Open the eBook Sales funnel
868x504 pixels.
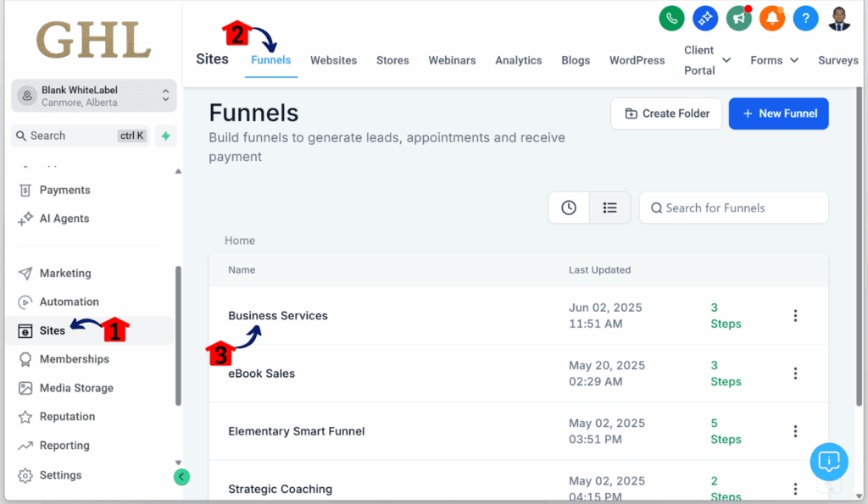(261, 374)
